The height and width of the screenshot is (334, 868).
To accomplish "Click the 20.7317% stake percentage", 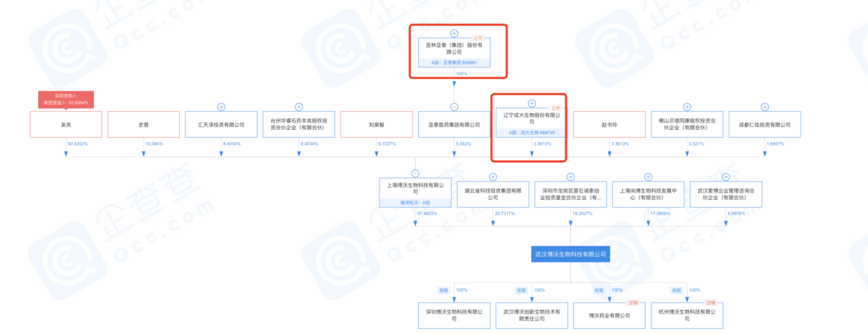I will 504,214.
